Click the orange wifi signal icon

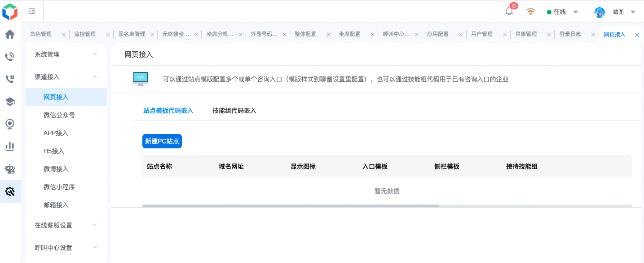531,12
